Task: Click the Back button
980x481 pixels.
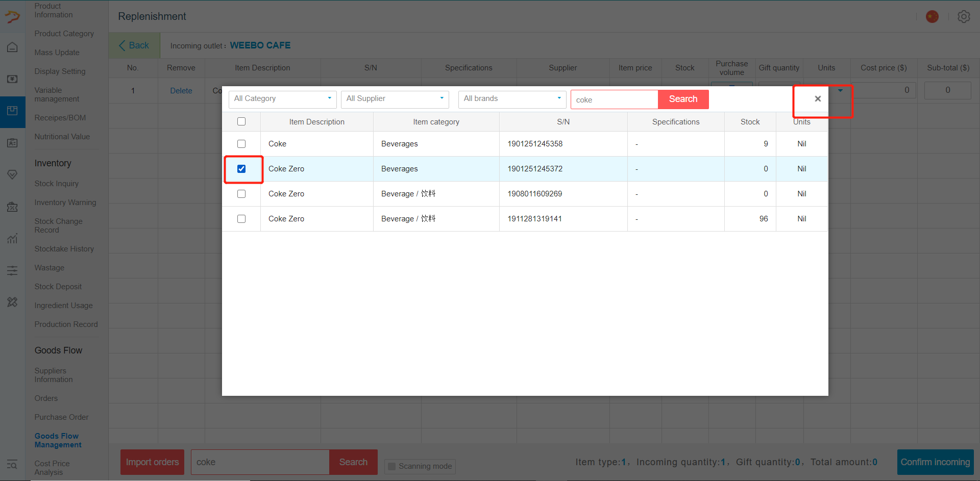Action: click(134, 45)
